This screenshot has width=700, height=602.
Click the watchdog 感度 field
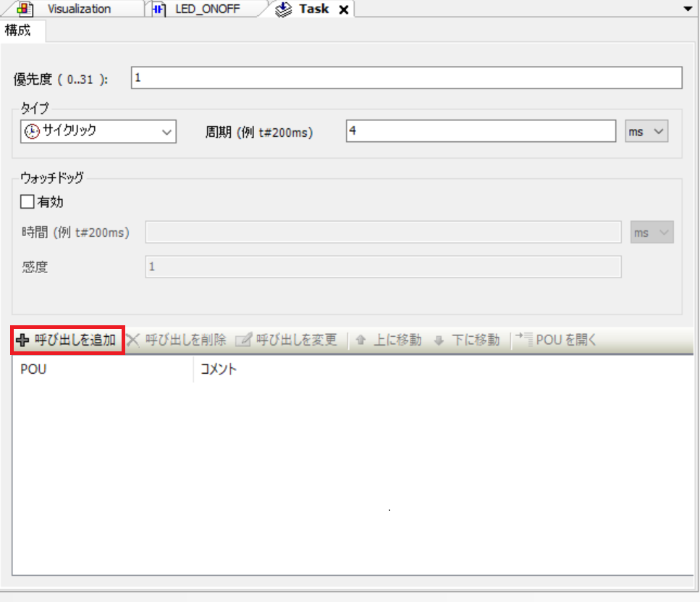coord(383,267)
